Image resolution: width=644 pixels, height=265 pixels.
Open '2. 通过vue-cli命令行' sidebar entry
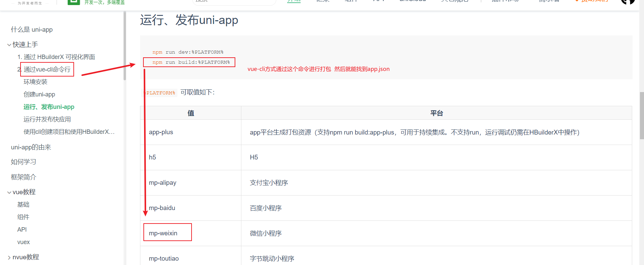pos(44,69)
